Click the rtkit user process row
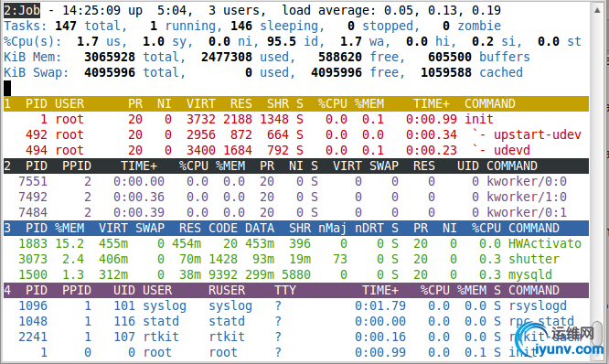The image size is (609, 364). click(296, 337)
